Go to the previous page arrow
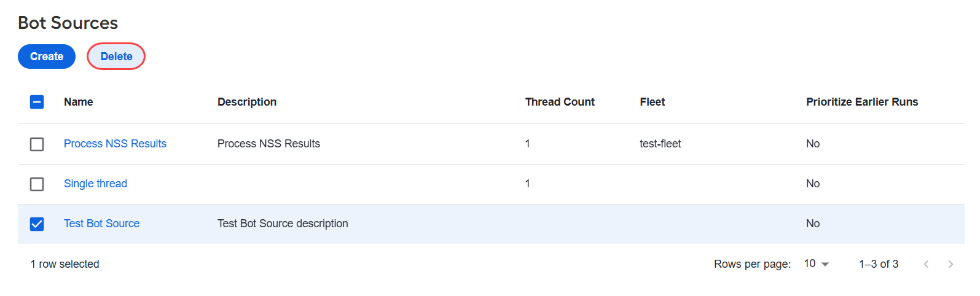This screenshot has width=980, height=296. pyautogui.click(x=926, y=264)
